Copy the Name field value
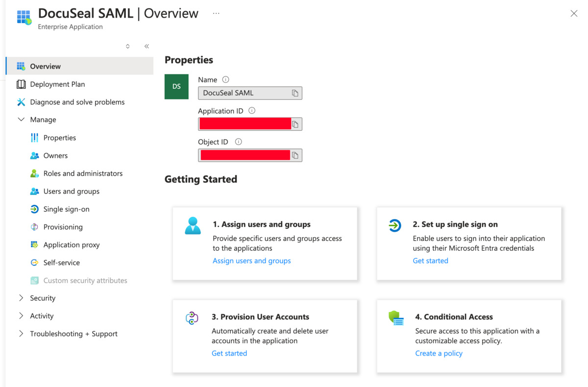588x387 pixels. click(295, 93)
